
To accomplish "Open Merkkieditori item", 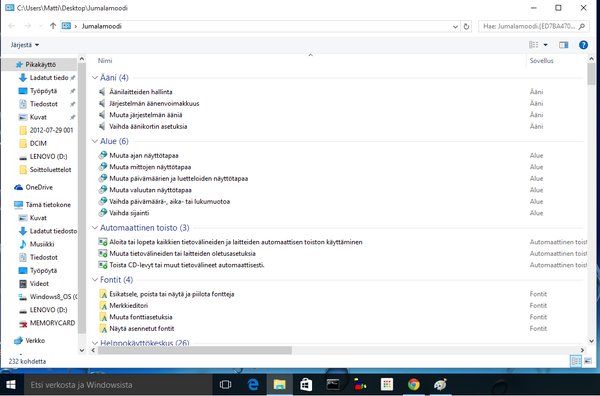I will [x=123, y=305].
